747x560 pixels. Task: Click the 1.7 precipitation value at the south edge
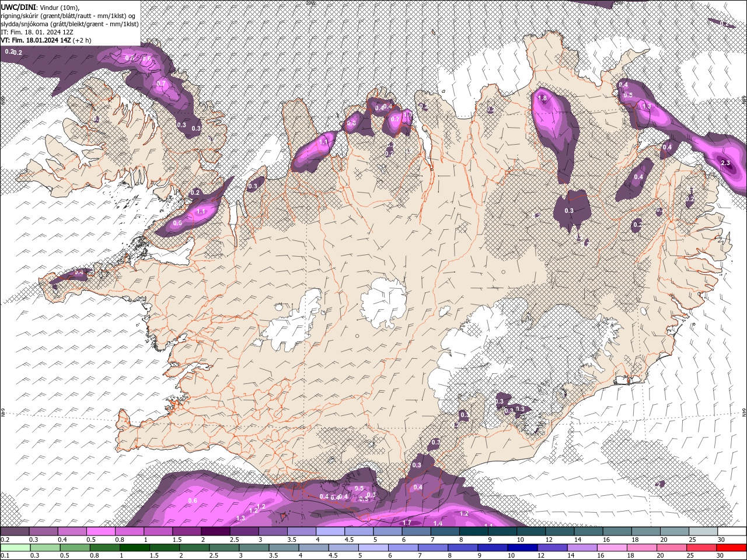coord(407,523)
